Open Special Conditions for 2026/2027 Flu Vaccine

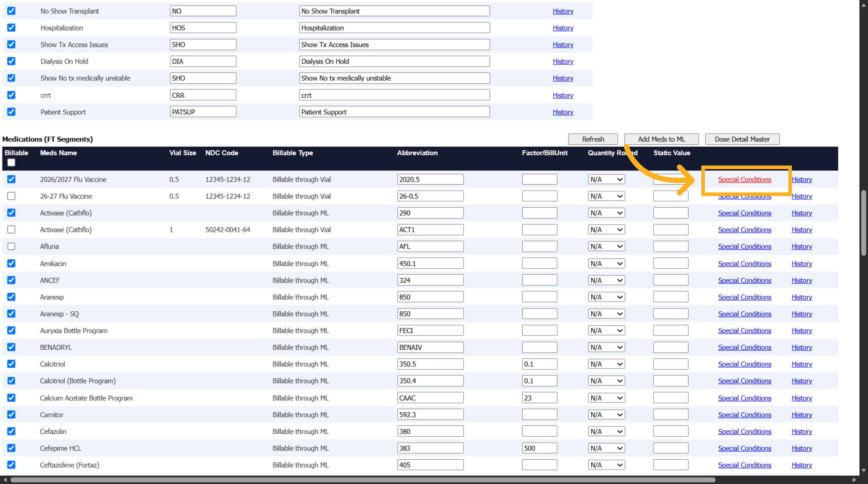(745, 179)
